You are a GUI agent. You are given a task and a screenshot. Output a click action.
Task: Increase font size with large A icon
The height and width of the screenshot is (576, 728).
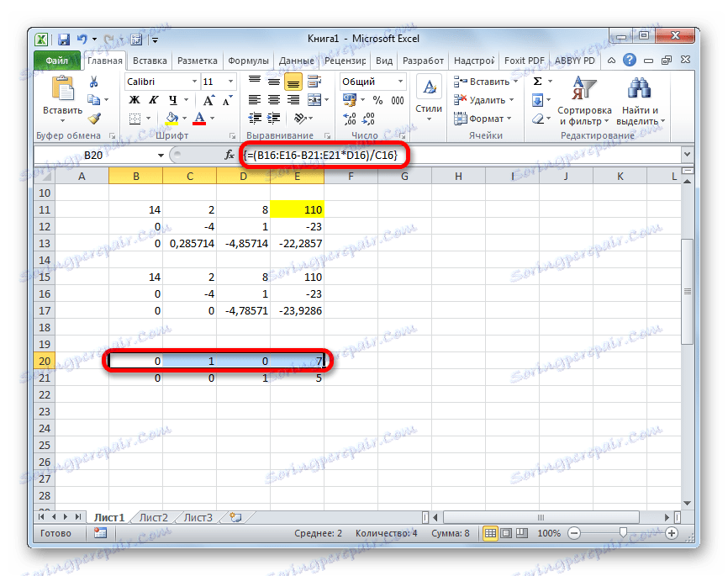pos(208,100)
